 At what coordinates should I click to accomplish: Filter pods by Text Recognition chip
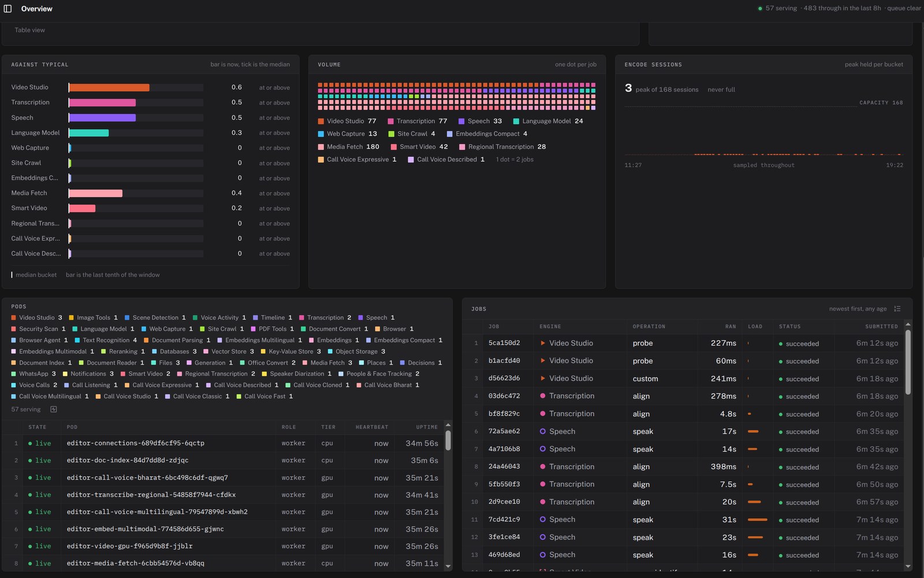[106, 340]
